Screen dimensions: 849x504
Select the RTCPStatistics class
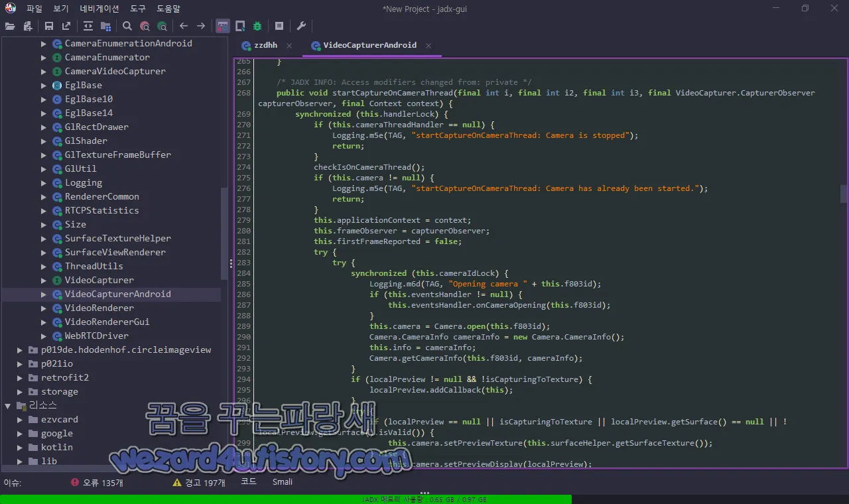(x=102, y=210)
